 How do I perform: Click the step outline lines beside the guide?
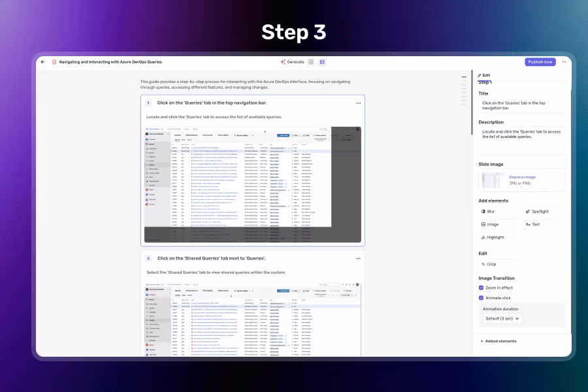(464, 90)
